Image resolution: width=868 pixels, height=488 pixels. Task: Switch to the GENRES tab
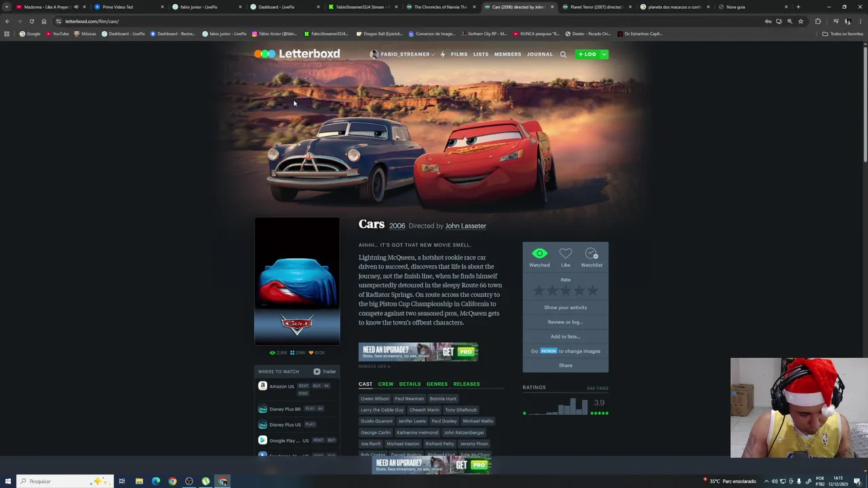click(437, 384)
